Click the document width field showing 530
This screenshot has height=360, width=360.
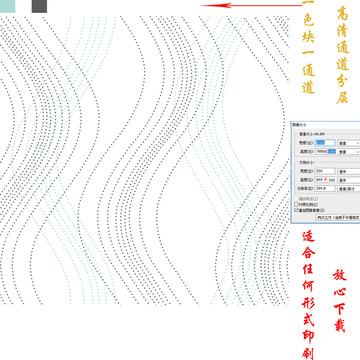[x=325, y=171]
